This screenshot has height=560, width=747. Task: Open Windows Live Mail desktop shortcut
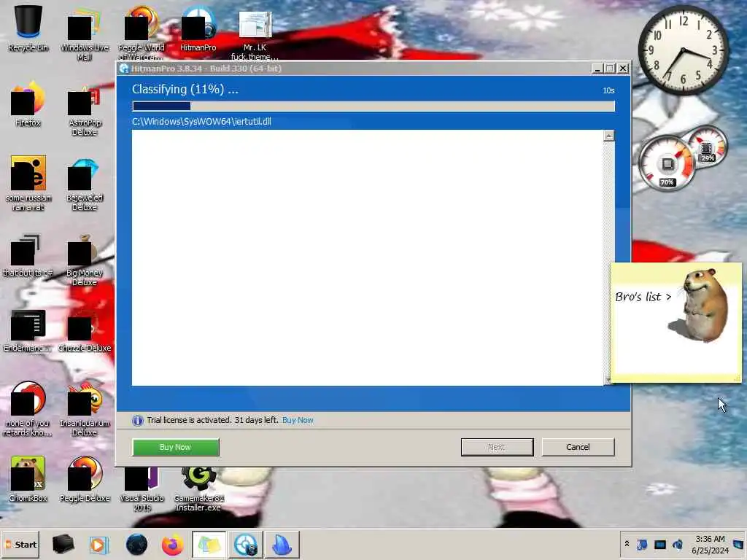tap(85, 34)
